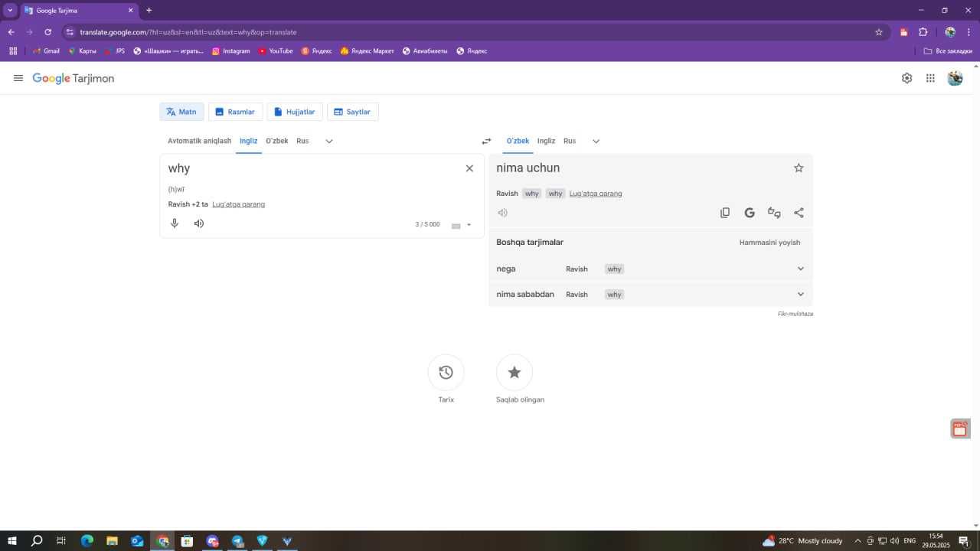Expand the "nega" translation row
The height and width of the screenshot is (551, 980).
(x=651, y=269)
